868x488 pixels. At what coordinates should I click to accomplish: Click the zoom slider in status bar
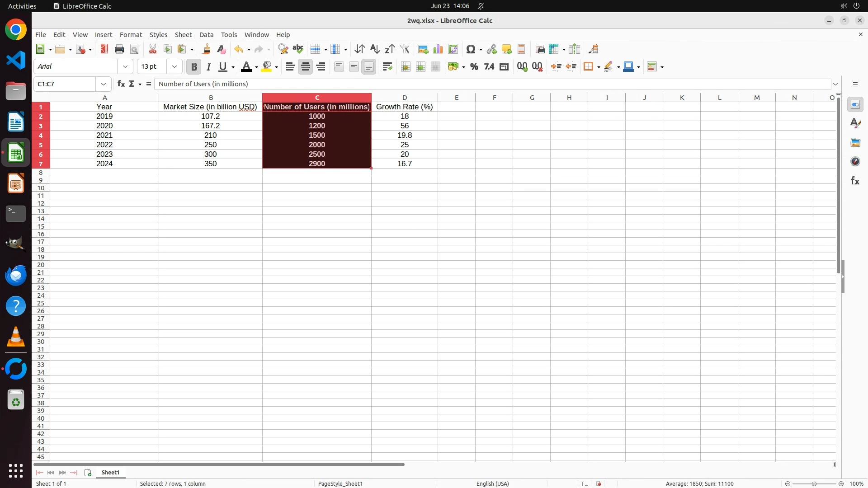(x=814, y=484)
